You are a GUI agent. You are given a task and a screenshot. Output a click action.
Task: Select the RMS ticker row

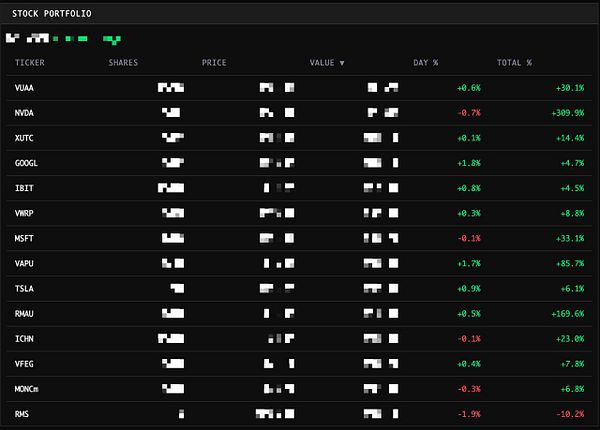click(x=299, y=414)
